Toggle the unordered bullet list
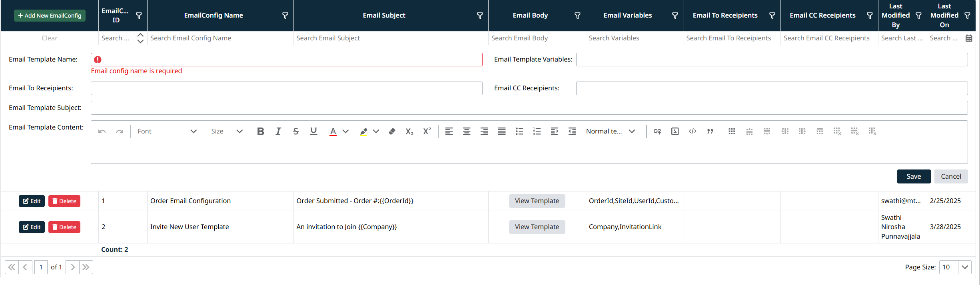 pyautogui.click(x=519, y=131)
